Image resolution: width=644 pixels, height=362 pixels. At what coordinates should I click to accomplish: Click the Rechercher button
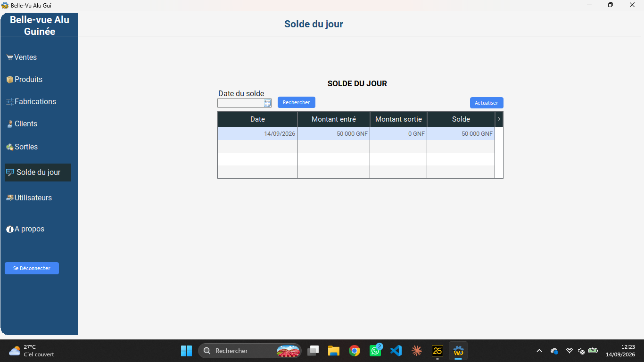click(x=297, y=102)
